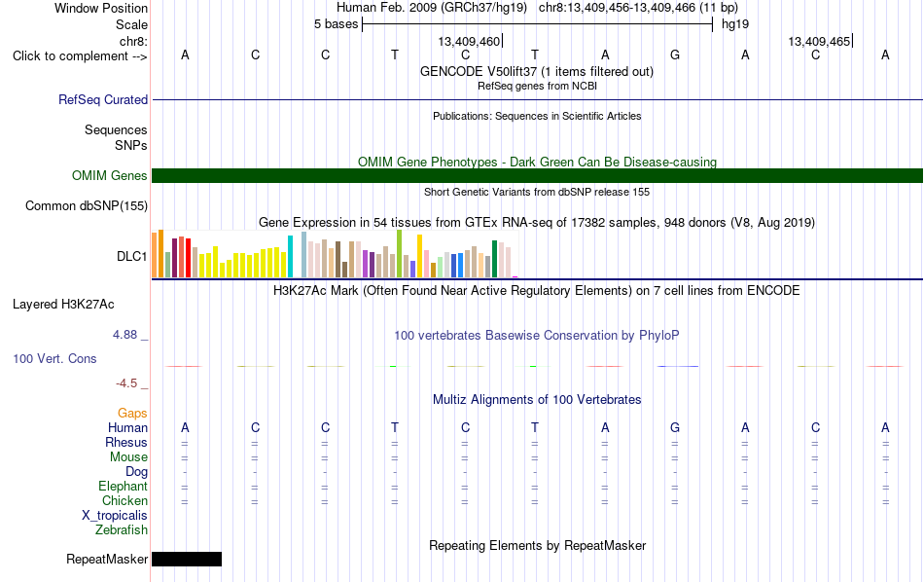Select the Mouse species label

(128, 457)
